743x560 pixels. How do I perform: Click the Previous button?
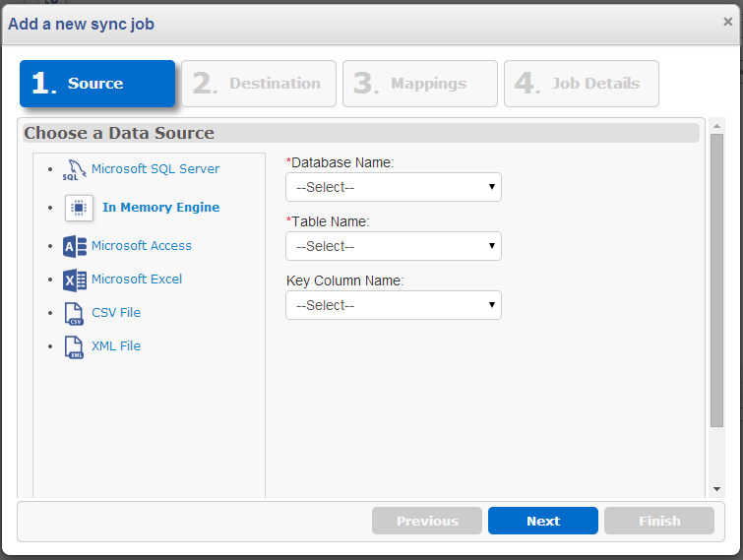pos(427,521)
